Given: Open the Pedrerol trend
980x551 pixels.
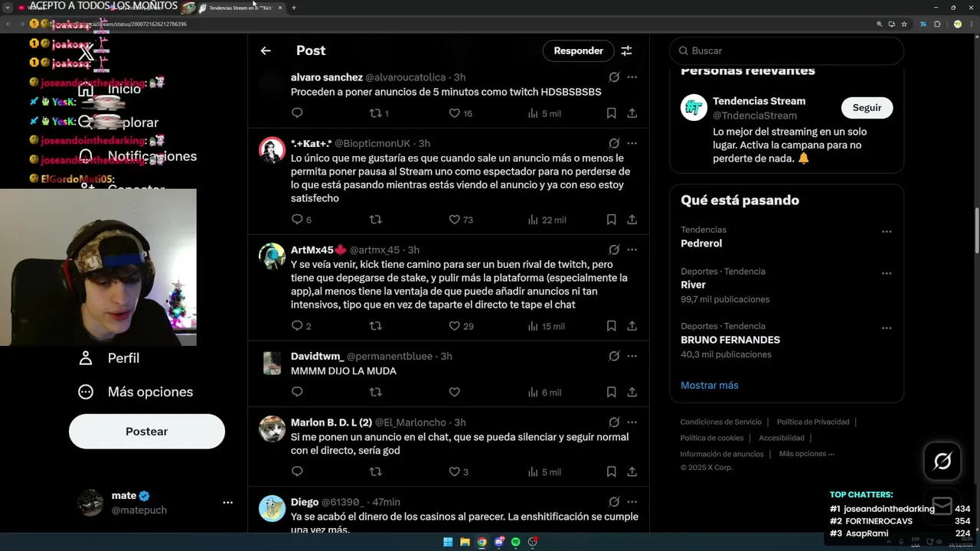Looking at the screenshot, I should 786,236.
